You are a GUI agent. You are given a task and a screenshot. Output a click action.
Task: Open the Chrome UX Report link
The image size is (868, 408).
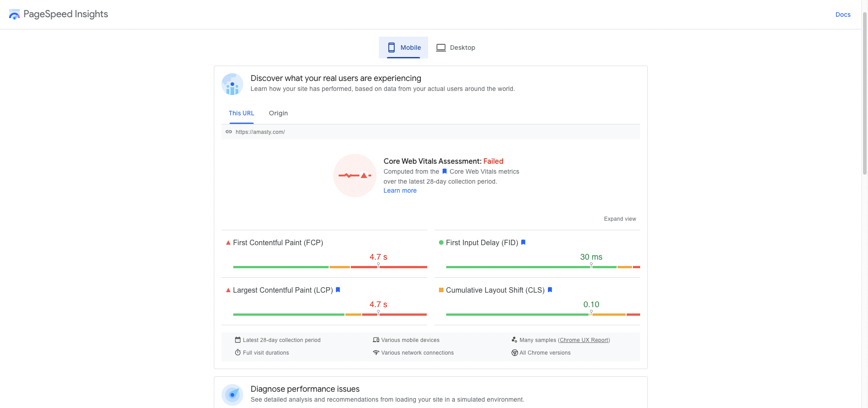[584, 340]
